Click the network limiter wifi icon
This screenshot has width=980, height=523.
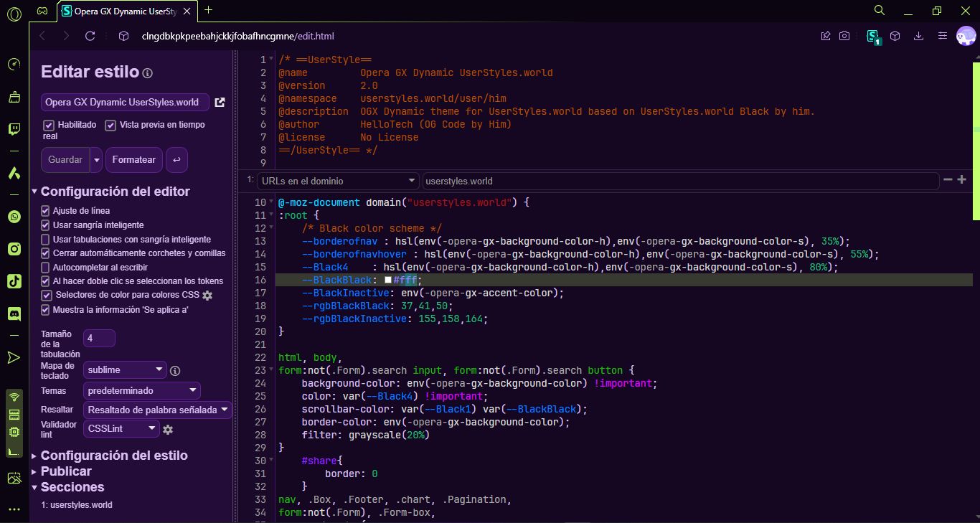(x=14, y=397)
